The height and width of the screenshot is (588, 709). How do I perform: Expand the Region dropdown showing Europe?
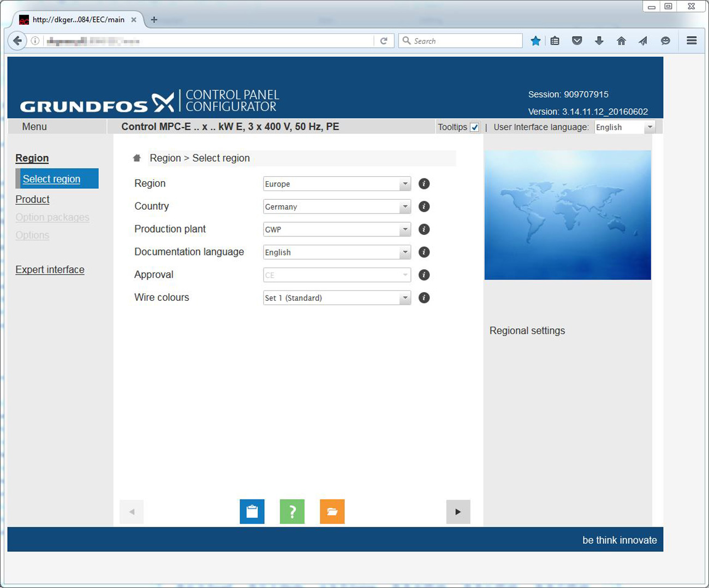337,184
